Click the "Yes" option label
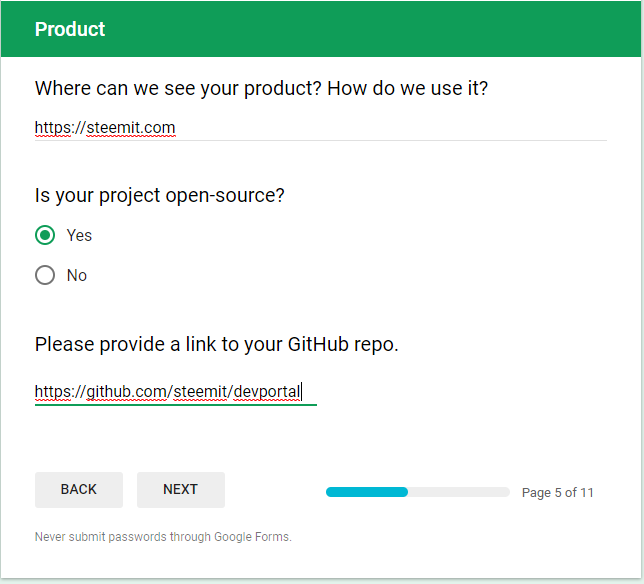This screenshot has width=644, height=584. (79, 235)
